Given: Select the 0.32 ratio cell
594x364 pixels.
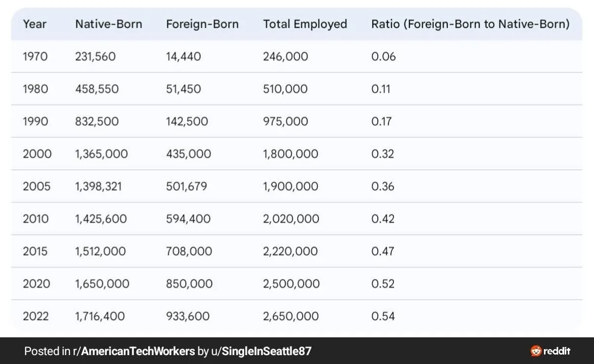Looking at the screenshot, I should 383,154.
